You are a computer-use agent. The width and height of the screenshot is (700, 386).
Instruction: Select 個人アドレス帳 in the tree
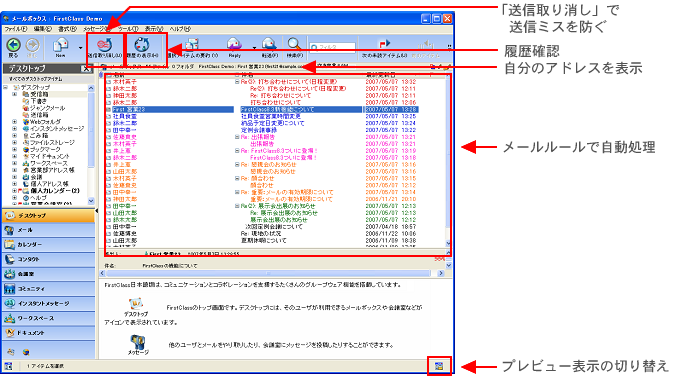coord(49,184)
